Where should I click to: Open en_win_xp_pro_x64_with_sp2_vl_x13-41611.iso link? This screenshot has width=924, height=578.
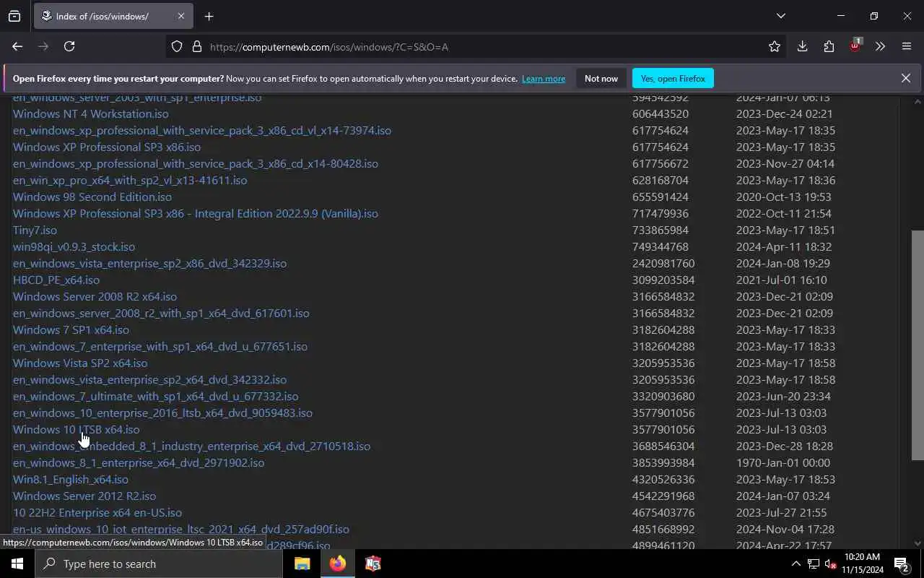click(x=130, y=180)
